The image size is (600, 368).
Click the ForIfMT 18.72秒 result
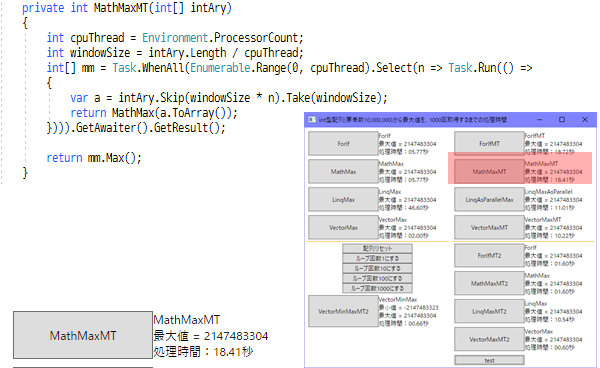(x=549, y=151)
